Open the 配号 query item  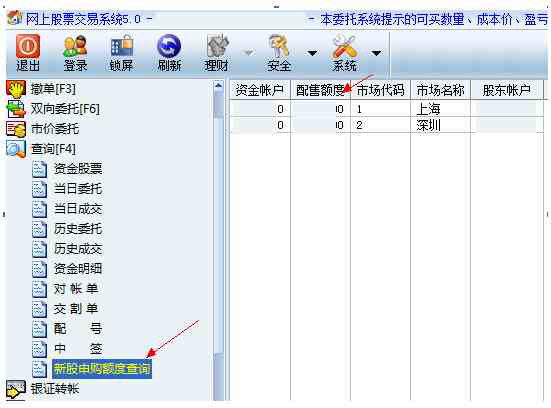pyautogui.click(x=78, y=329)
